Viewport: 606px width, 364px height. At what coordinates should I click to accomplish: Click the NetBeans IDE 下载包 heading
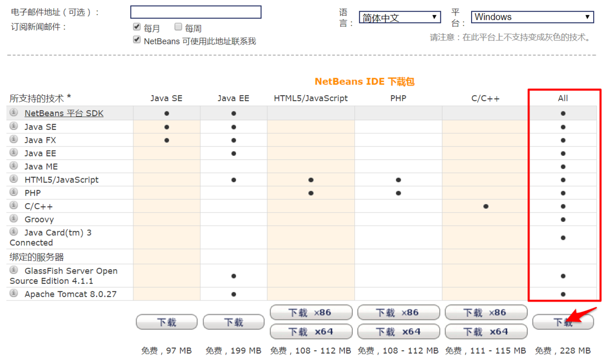(365, 82)
